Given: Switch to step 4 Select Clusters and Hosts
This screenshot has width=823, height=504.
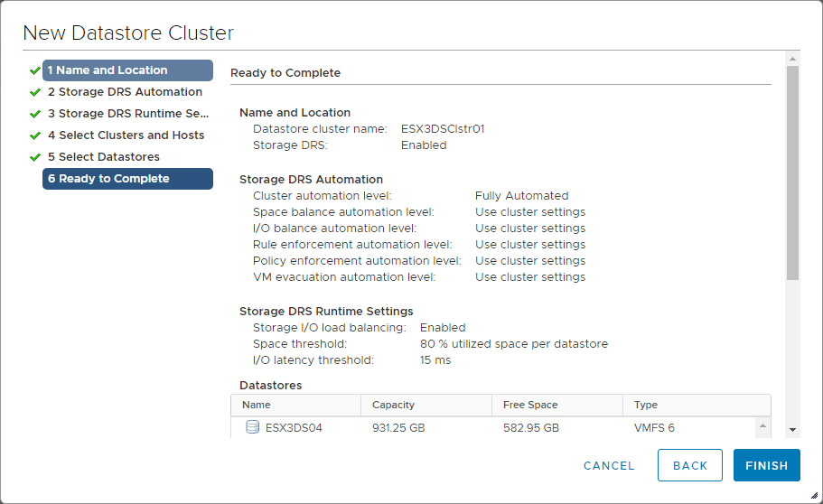Looking at the screenshot, I should pyautogui.click(x=126, y=135).
